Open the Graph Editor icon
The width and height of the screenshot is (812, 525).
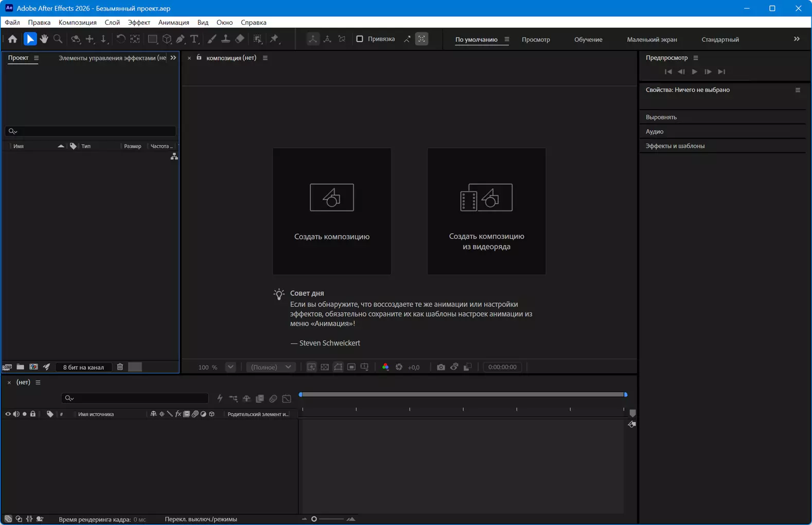(287, 398)
